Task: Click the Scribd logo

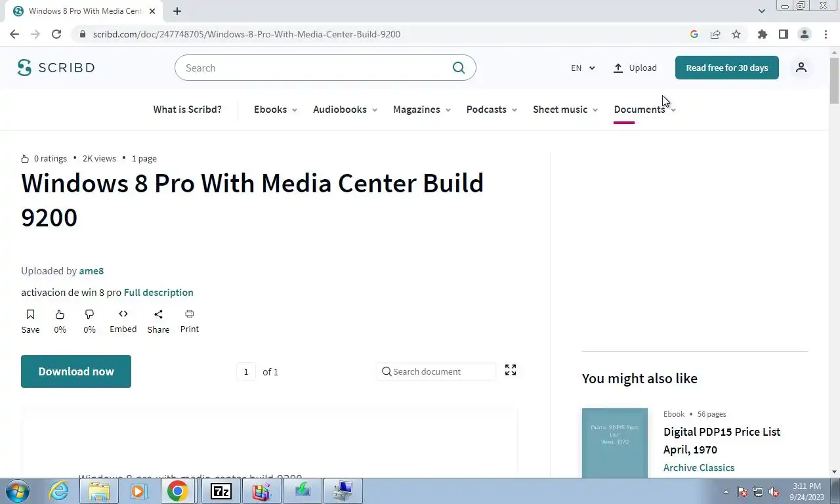Action: [x=56, y=68]
